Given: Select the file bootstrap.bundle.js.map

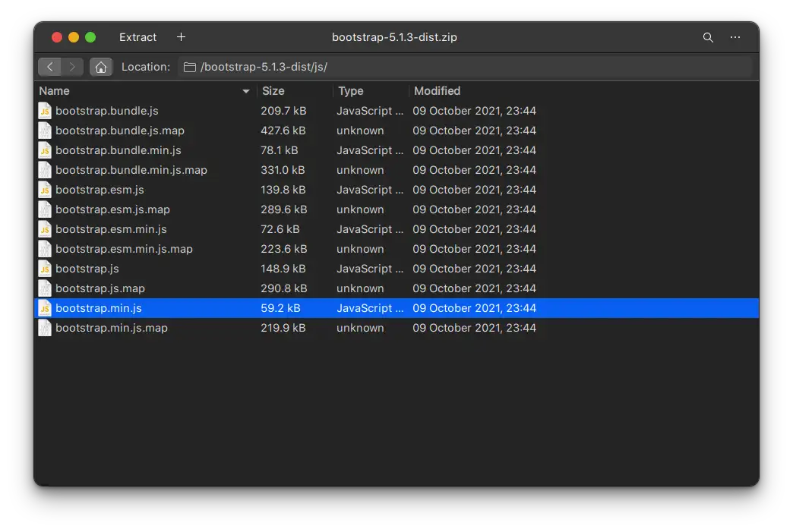Looking at the screenshot, I should pos(120,131).
